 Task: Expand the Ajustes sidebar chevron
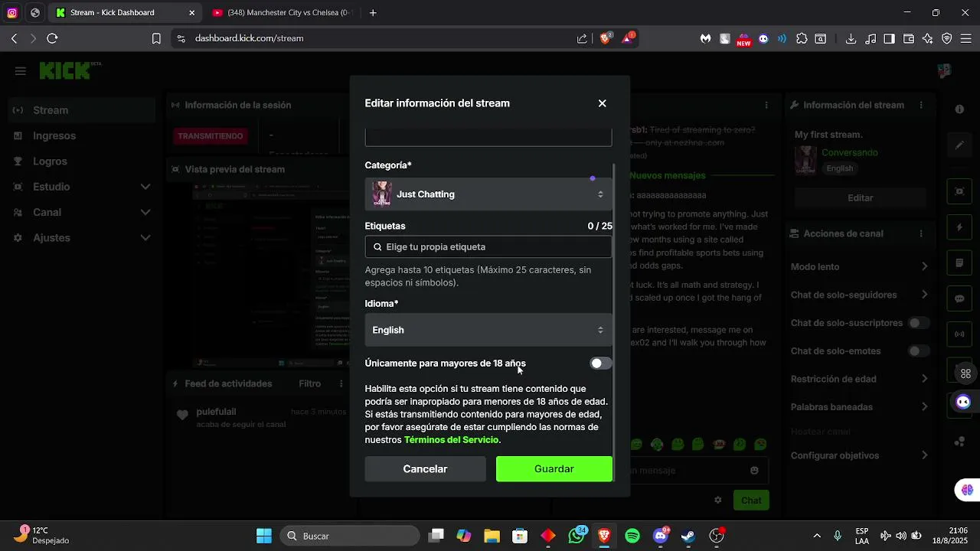click(x=145, y=238)
